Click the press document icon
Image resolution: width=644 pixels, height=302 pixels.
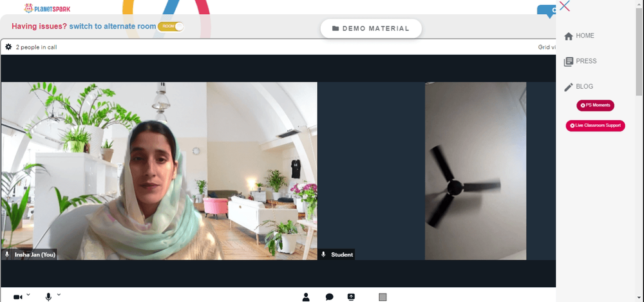(x=569, y=62)
